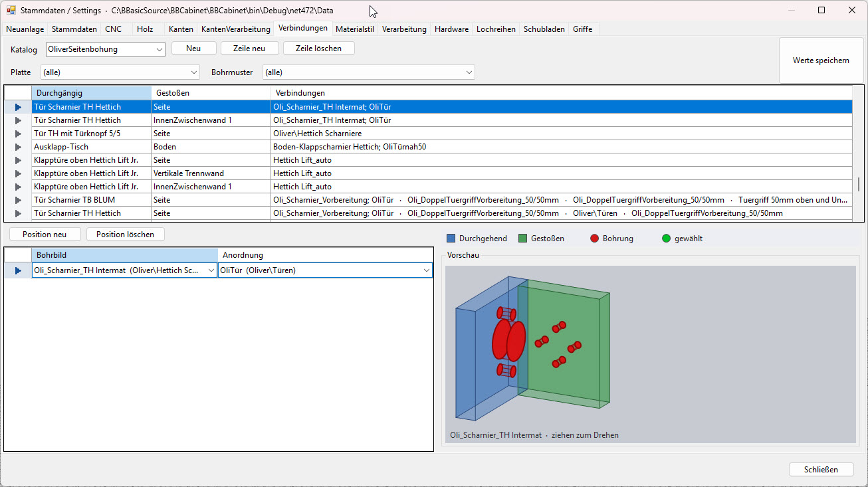This screenshot has width=868, height=487.
Task: Click the green gewählt legend dot
Action: point(667,239)
